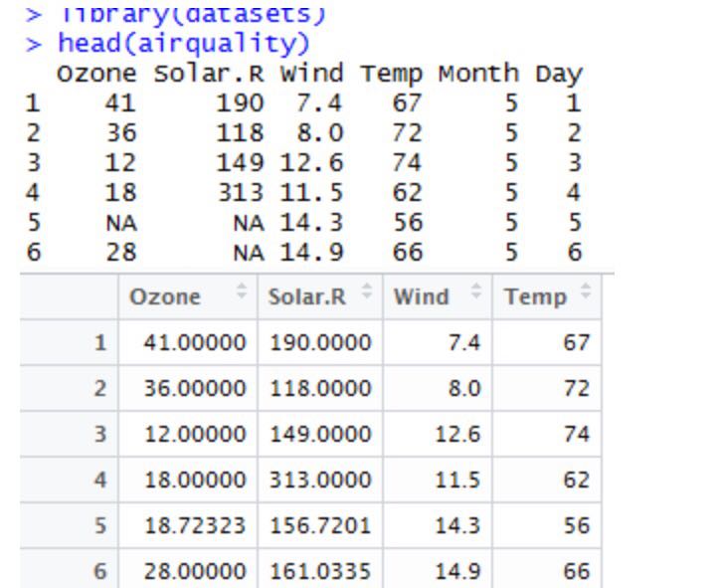Click the Month header in console output

pos(481,74)
